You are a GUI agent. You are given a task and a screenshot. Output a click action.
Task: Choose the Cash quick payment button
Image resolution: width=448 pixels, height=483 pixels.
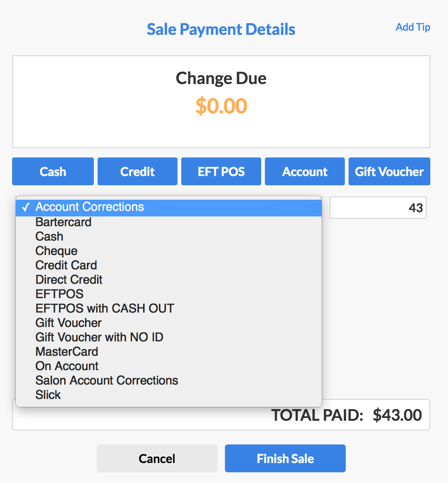(x=53, y=171)
